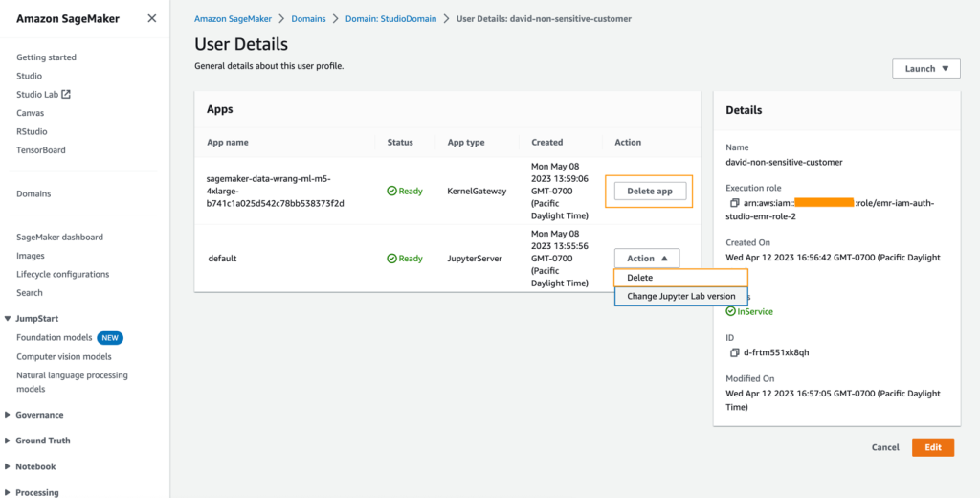Viewport: 980px width, 498px height.
Task: Click the InService status check icon
Action: [x=731, y=312]
